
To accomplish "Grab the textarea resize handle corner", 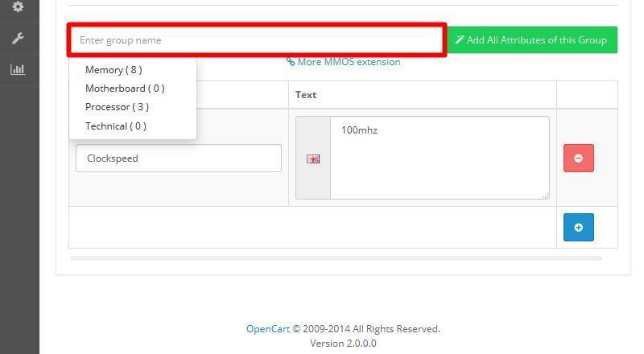I will [545, 195].
